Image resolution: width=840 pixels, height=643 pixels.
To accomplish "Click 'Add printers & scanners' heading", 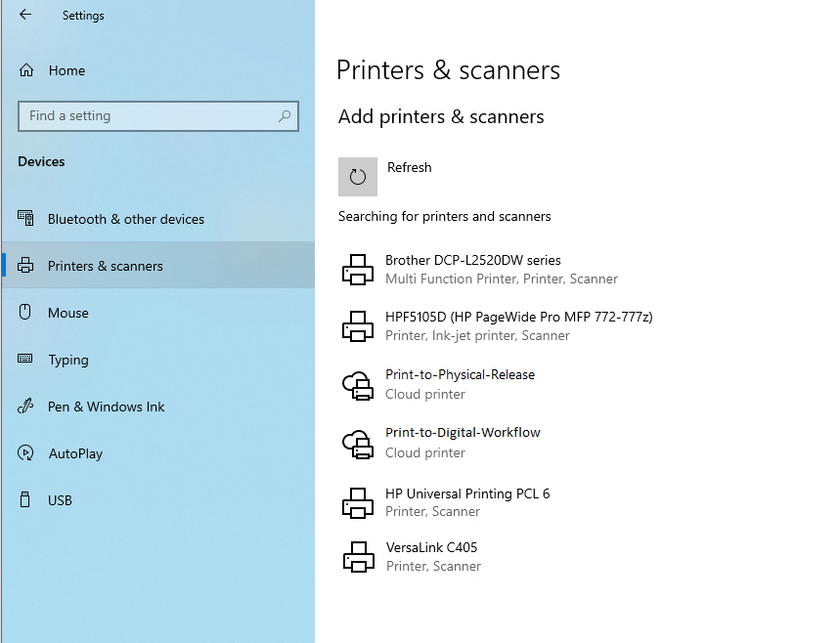I will point(441,116).
